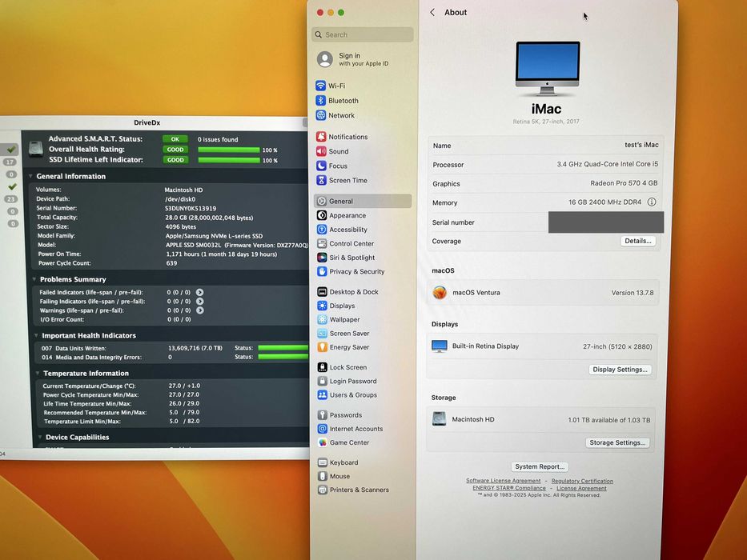The image size is (747, 560).
Task: Click the test's iMac name field
Action: [x=641, y=145]
